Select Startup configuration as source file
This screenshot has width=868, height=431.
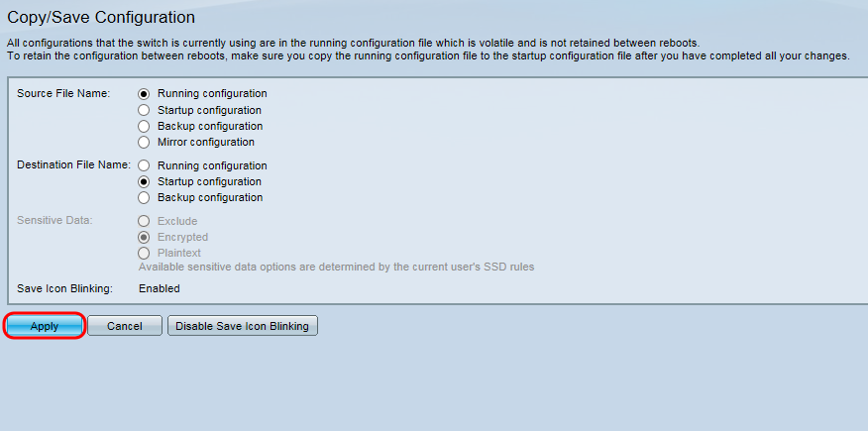(144, 110)
